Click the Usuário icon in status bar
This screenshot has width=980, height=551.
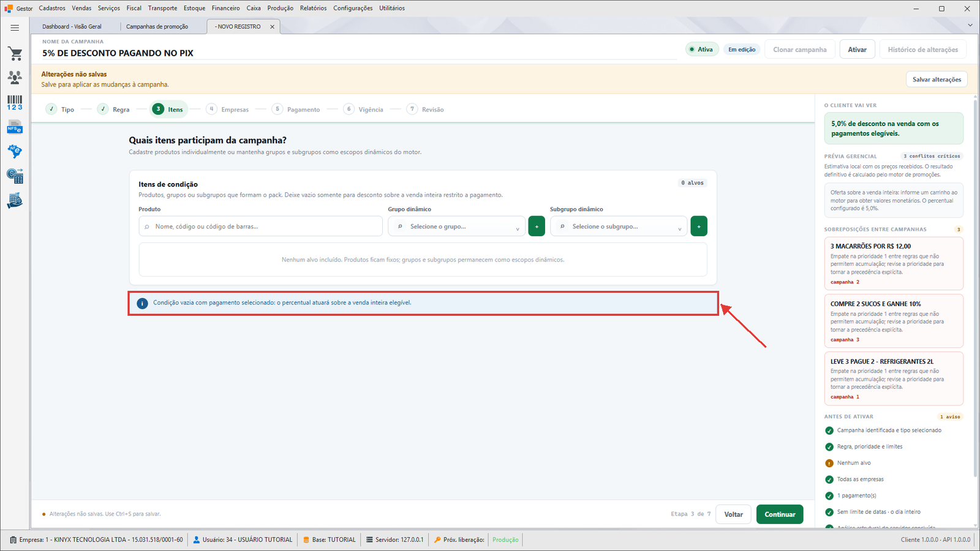click(197, 540)
